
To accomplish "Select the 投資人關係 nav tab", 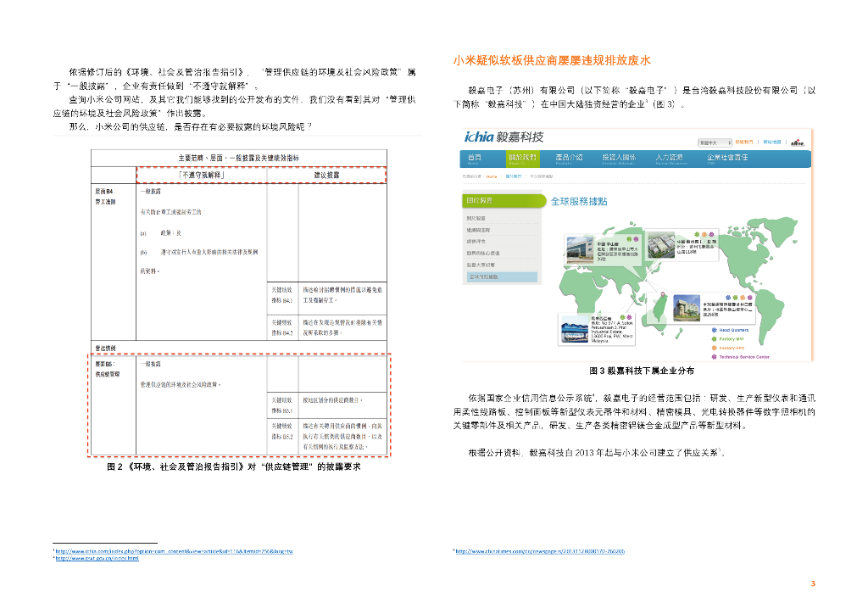I will pos(619,159).
